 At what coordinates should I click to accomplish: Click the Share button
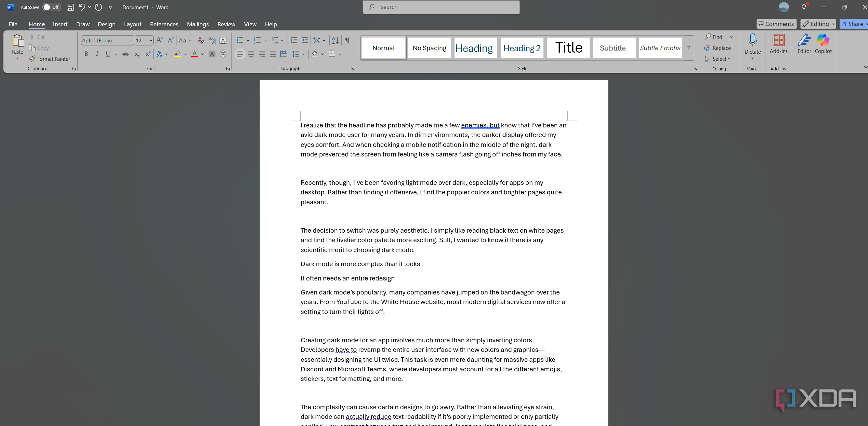point(853,24)
